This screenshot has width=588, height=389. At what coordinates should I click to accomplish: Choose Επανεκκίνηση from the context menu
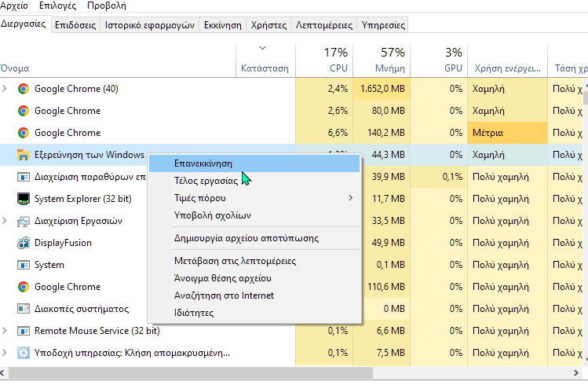click(254, 163)
